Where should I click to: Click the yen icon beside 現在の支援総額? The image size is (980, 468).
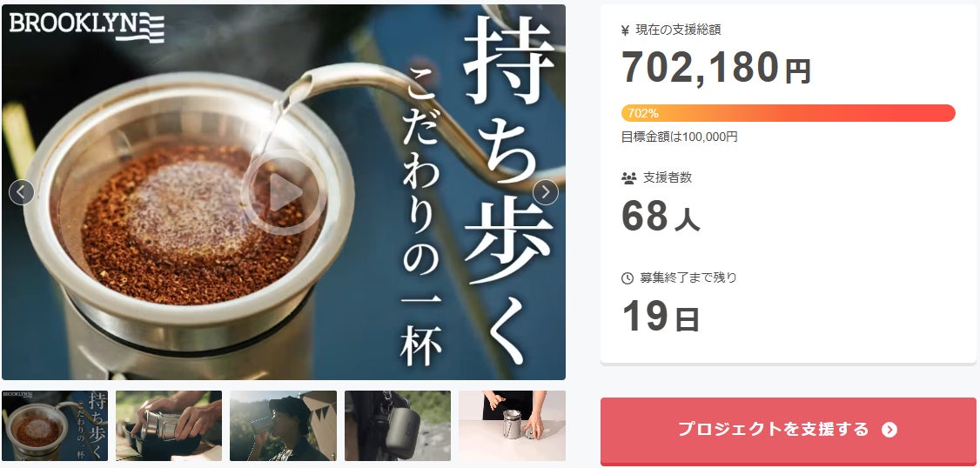tap(626, 30)
